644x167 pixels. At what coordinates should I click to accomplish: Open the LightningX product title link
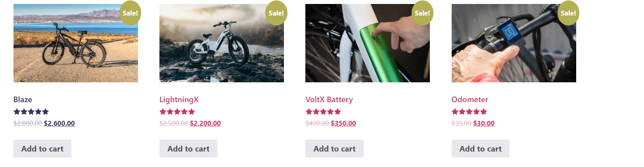click(179, 99)
